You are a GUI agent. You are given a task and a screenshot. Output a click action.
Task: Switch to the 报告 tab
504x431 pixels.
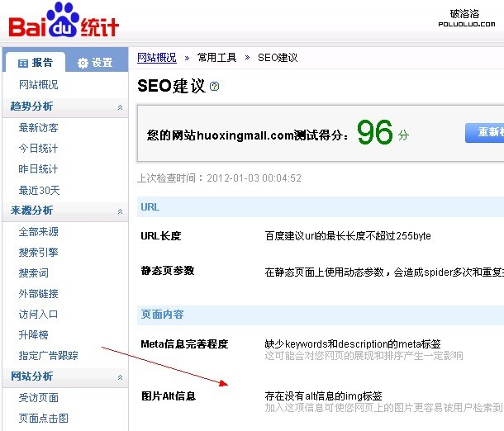(36, 62)
